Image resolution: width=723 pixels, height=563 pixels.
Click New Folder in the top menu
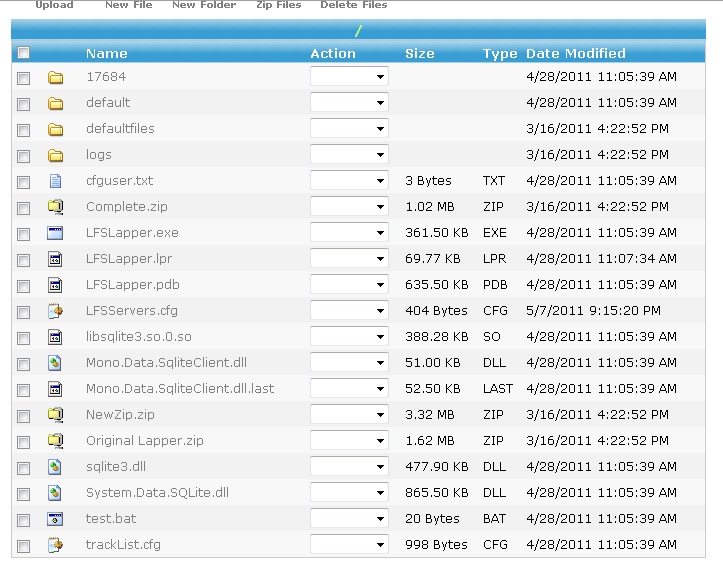204,5
